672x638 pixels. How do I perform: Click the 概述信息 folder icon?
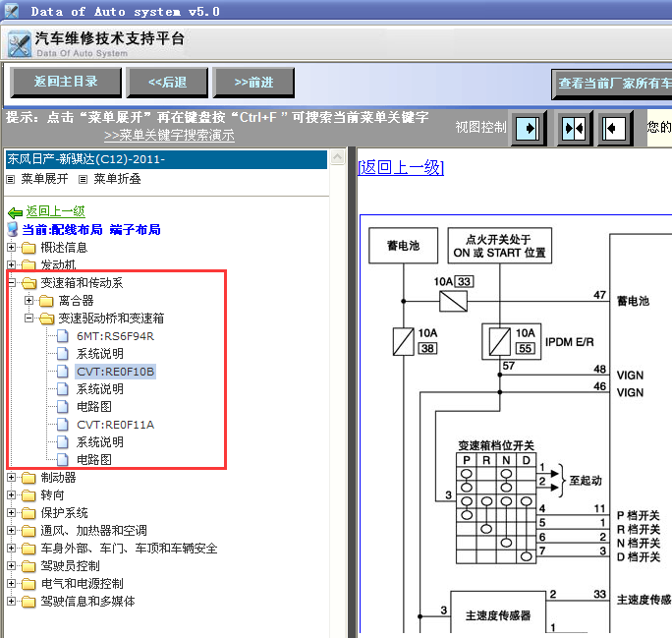(x=28, y=248)
